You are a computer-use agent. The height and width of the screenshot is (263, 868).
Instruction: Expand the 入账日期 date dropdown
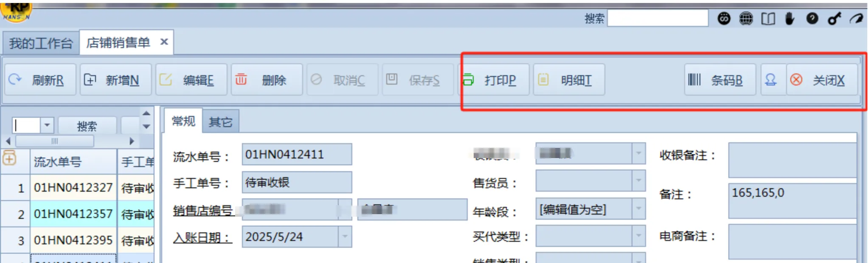(x=345, y=237)
